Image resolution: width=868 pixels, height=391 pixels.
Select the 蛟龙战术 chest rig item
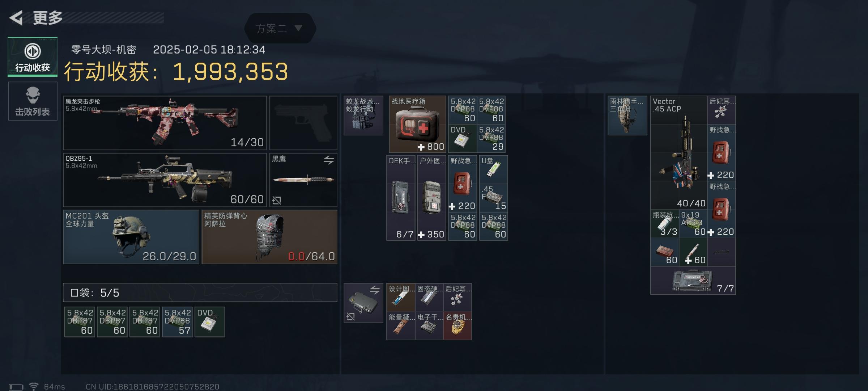363,115
